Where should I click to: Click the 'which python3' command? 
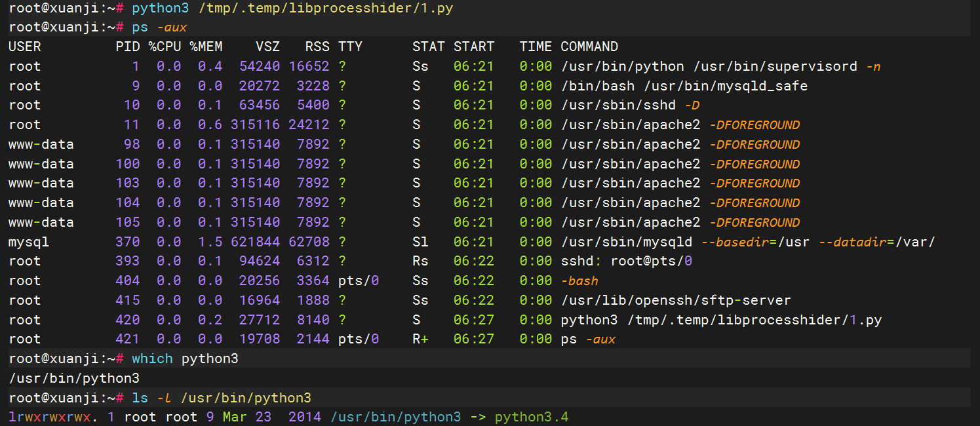click(185, 358)
